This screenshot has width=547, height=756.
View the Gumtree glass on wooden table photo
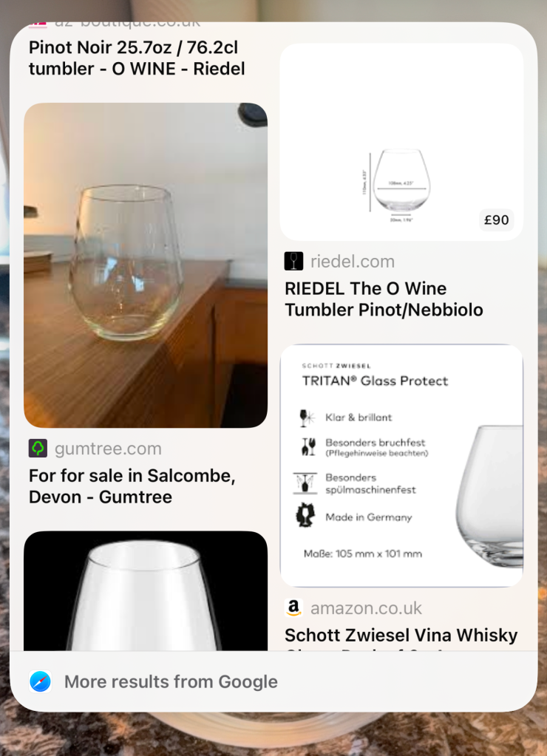click(146, 265)
